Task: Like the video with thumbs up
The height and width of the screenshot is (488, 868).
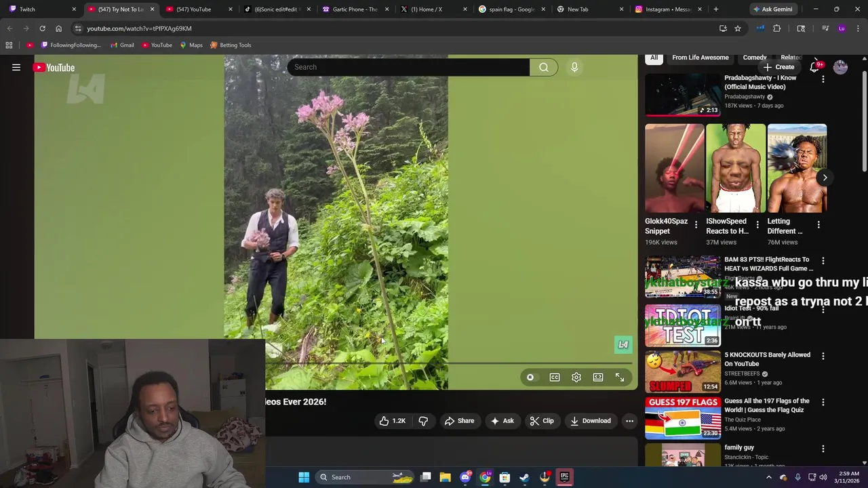Action: (x=393, y=421)
